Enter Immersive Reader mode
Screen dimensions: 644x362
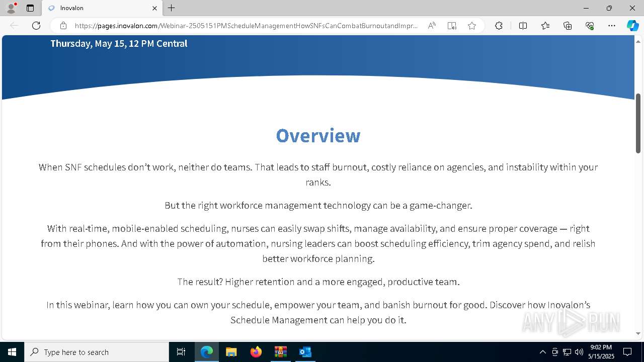tap(452, 26)
